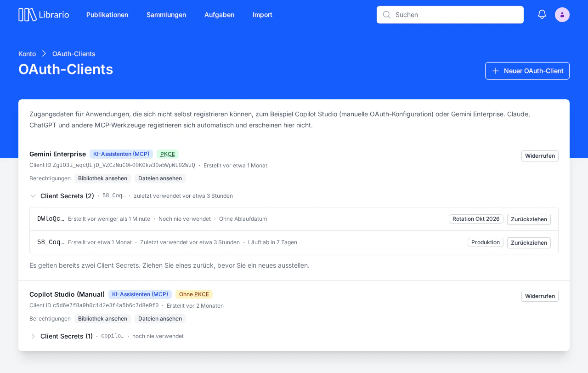The image size is (588, 373).
Task: Click Copilot Studio Bibliothek ansehen permission
Action: (x=102, y=319)
